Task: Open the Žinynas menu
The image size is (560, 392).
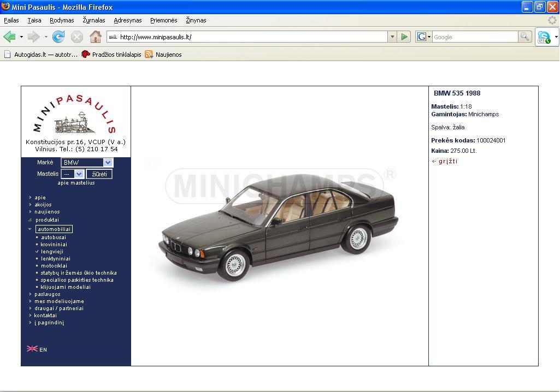Action: pos(196,20)
